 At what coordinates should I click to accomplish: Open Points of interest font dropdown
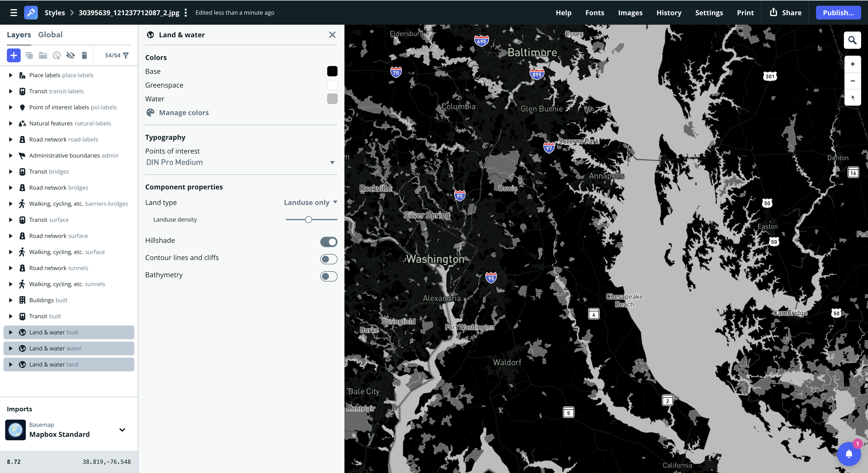click(x=241, y=162)
